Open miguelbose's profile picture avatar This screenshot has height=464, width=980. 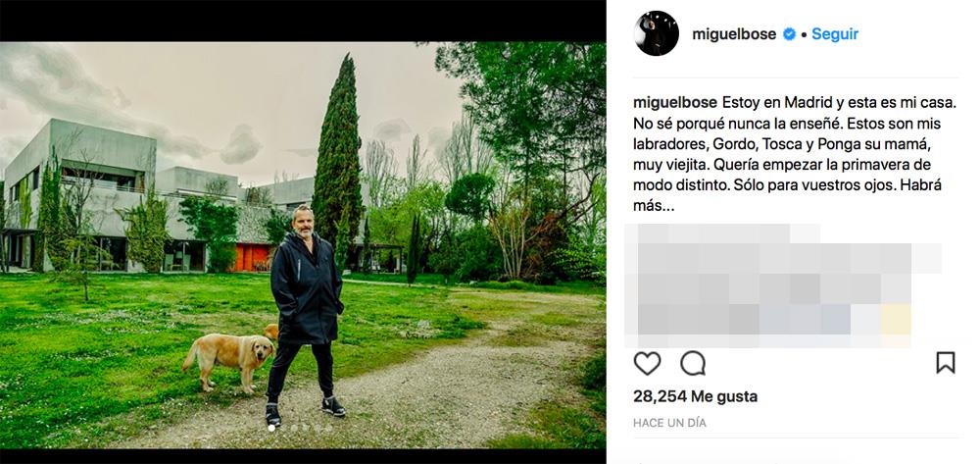click(x=656, y=34)
